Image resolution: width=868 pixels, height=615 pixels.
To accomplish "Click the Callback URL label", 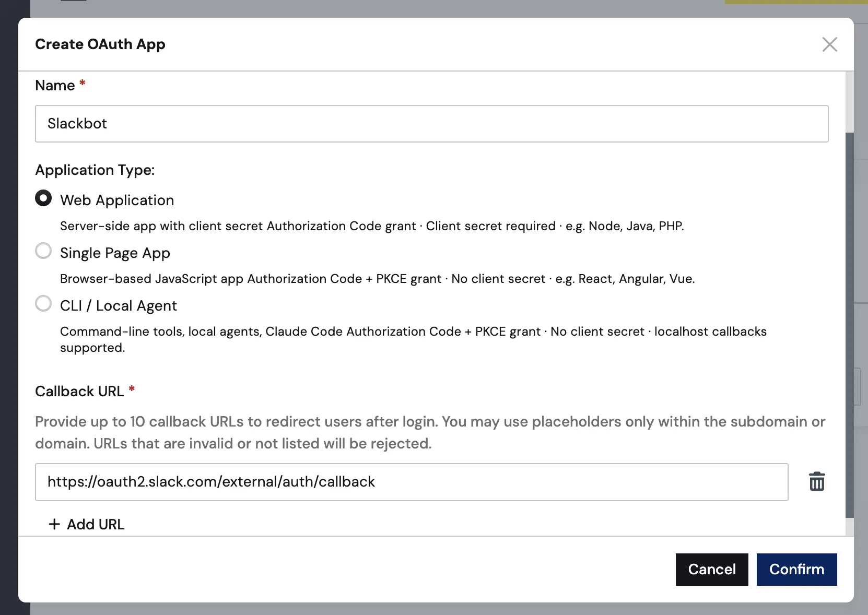I will pos(79,392).
